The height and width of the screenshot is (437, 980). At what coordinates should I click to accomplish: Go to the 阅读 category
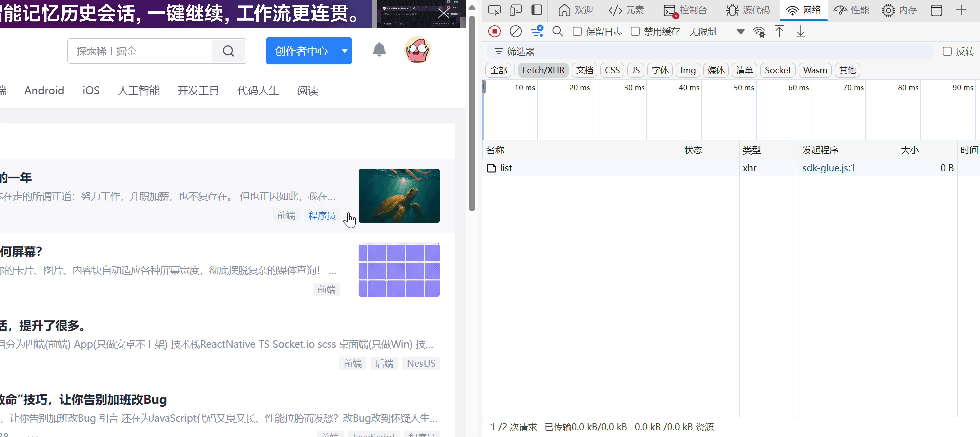307,91
